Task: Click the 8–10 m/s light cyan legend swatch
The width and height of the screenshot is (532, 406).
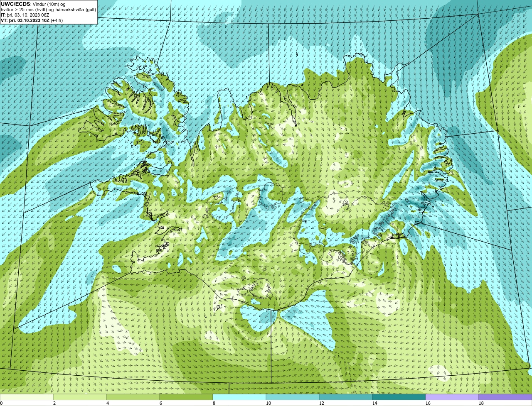Action: 239,397
